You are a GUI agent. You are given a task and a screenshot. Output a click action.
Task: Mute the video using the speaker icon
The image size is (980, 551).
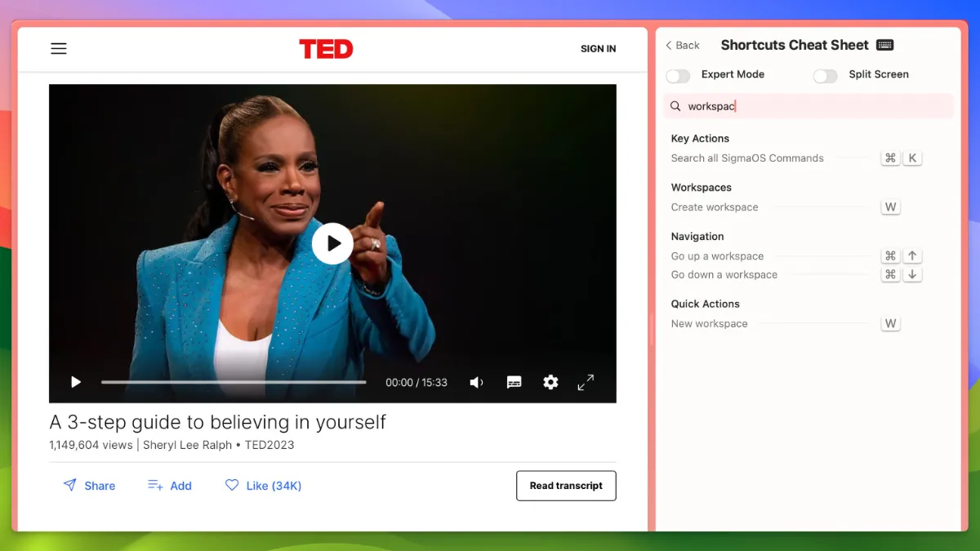(x=477, y=382)
